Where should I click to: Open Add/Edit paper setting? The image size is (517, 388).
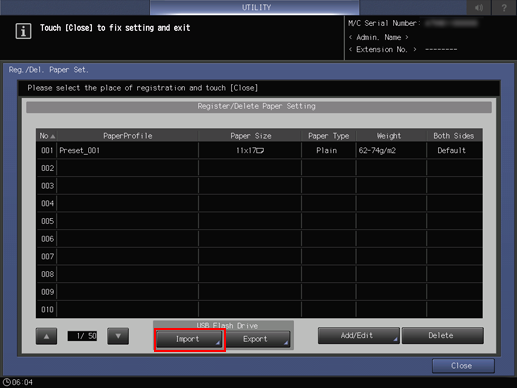point(358,335)
